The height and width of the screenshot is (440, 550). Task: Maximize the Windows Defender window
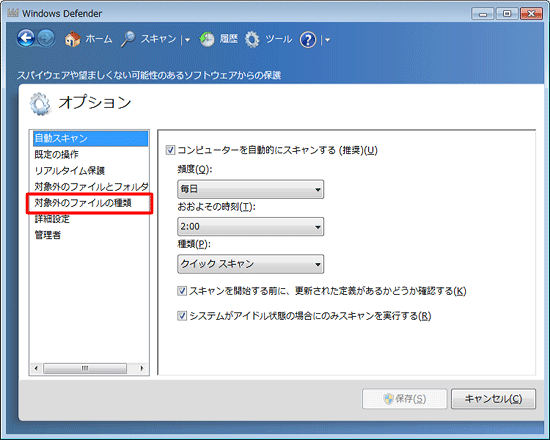(507, 14)
